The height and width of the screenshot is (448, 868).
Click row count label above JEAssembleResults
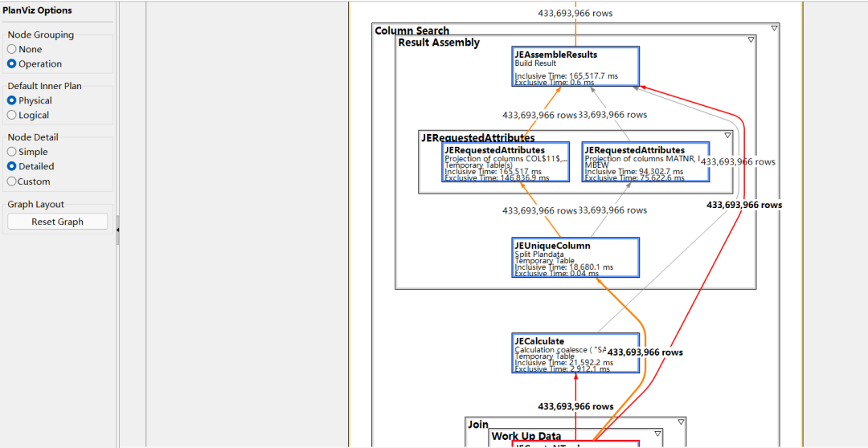[x=575, y=14]
